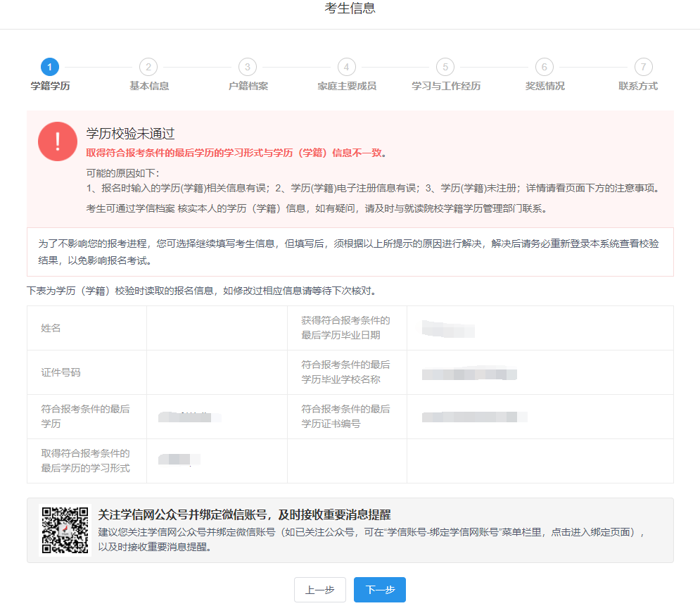Click the step 6 circle icon

tap(544, 67)
